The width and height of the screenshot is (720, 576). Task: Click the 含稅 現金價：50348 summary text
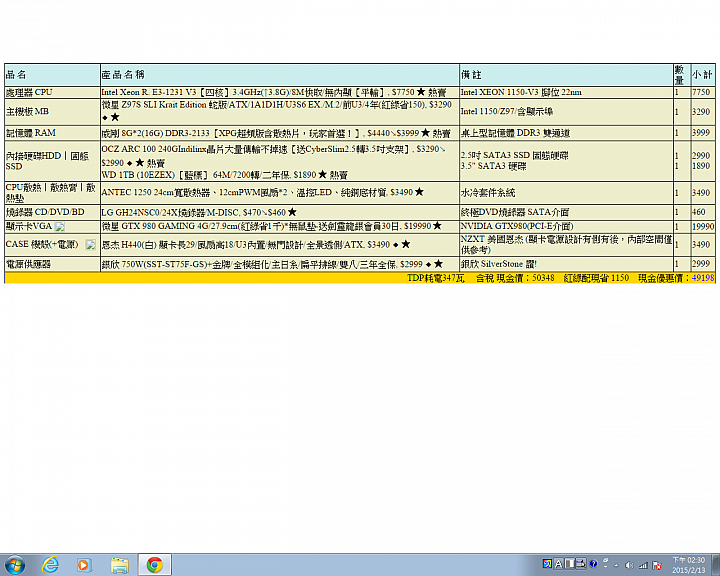pyautogui.click(x=515, y=278)
